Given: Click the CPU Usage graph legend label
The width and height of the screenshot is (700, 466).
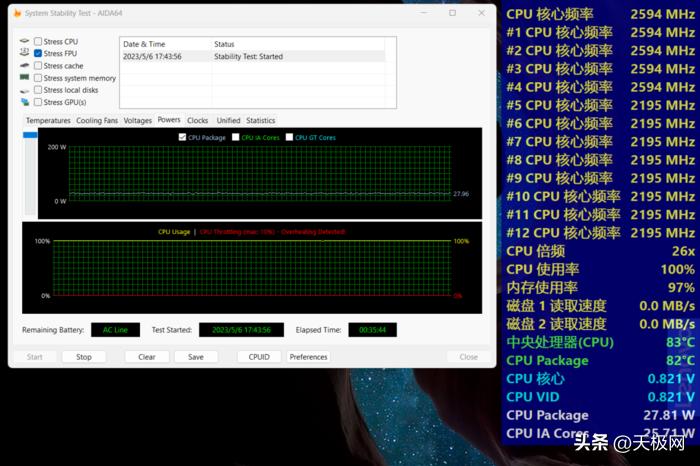Looking at the screenshot, I should (x=174, y=232).
